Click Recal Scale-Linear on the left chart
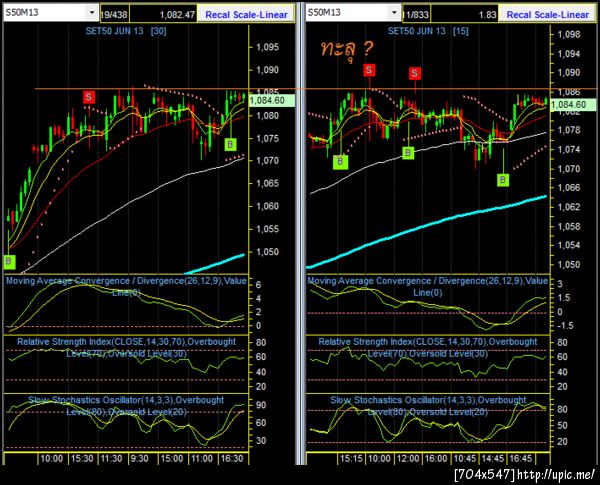Image resolution: width=600 pixels, height=485 pixels. coord(246,15)
